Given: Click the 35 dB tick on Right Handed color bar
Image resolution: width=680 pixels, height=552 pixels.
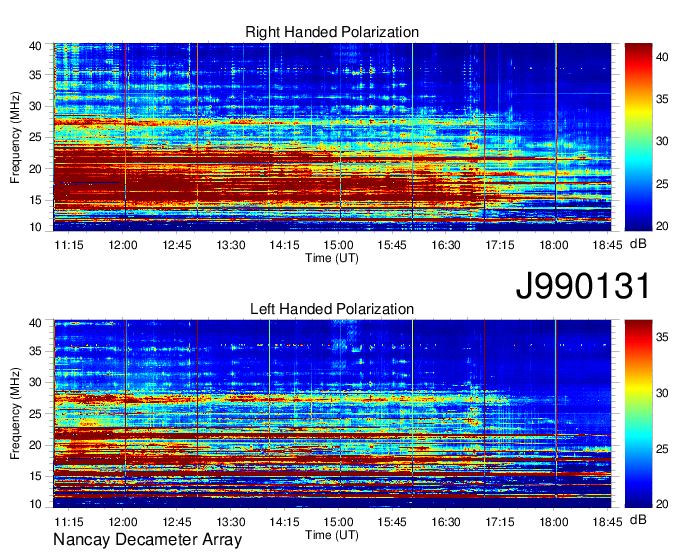Looking at the screenshot, I should [x=662, y=99].
